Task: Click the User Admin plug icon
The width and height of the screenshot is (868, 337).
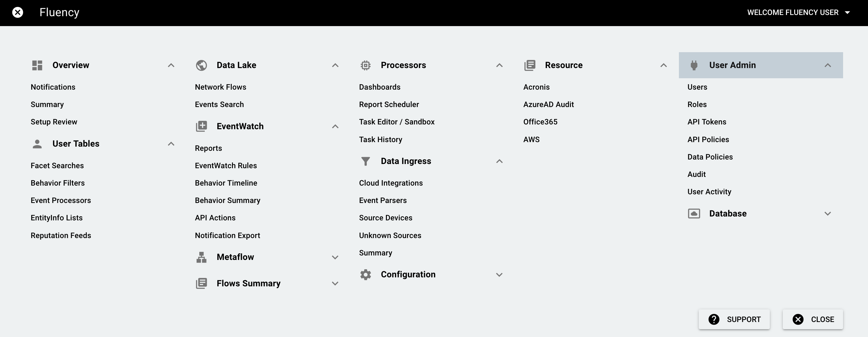Action: pyautogui.click(x=694, y=65)
